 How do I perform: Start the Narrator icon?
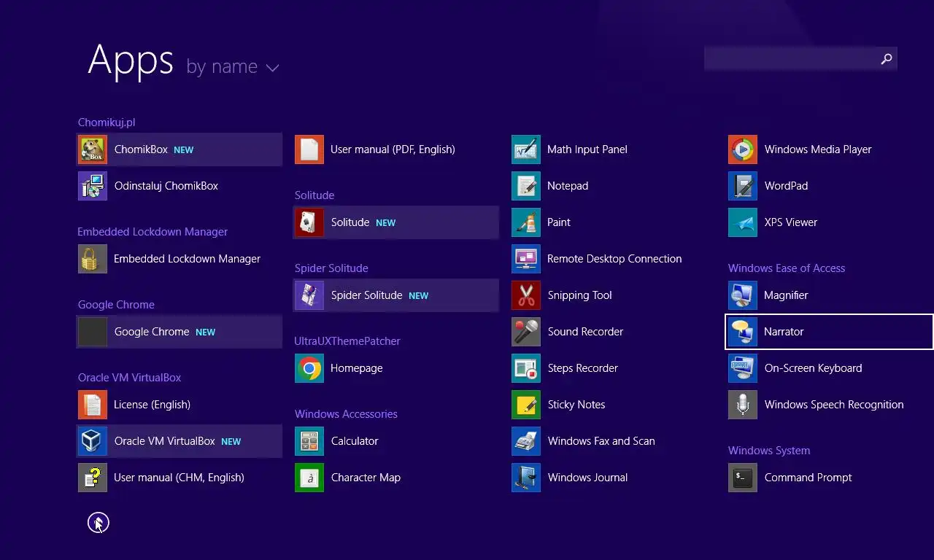743,332
